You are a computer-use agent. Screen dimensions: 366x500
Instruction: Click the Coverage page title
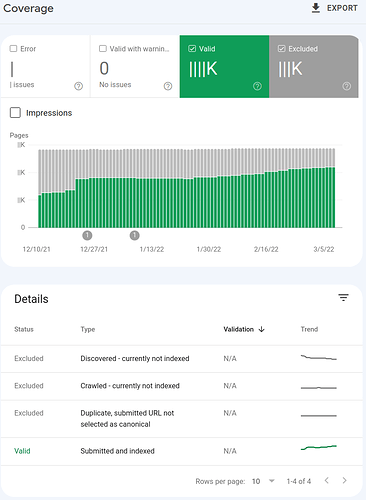tap(28, 8)
